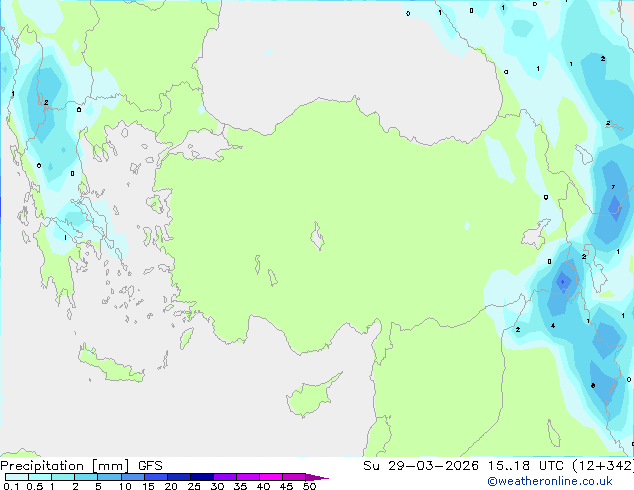Image resolution: width=634 pixels, height=490 pixels.
Task: Click the 1–2 mm legend color swatch
Action: click(x=63, y=477)
